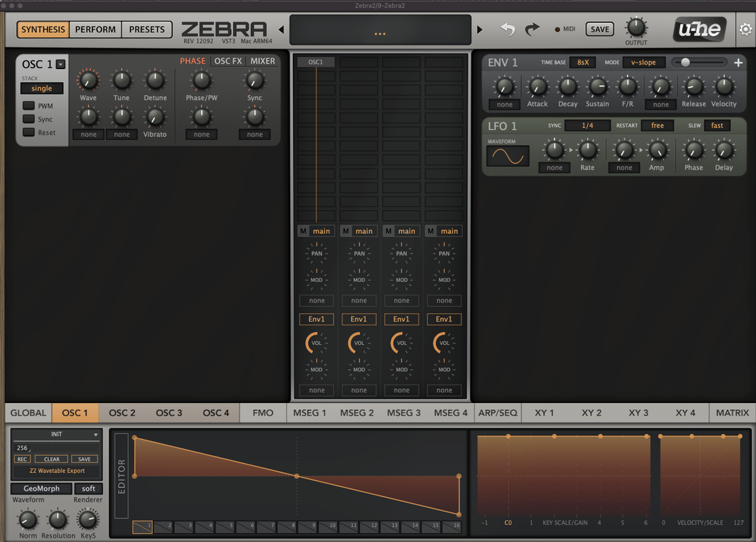This screenshot has width=756, height=542.
Task: Click the ENV 1 Attack knob
Action: pos(537,87)
